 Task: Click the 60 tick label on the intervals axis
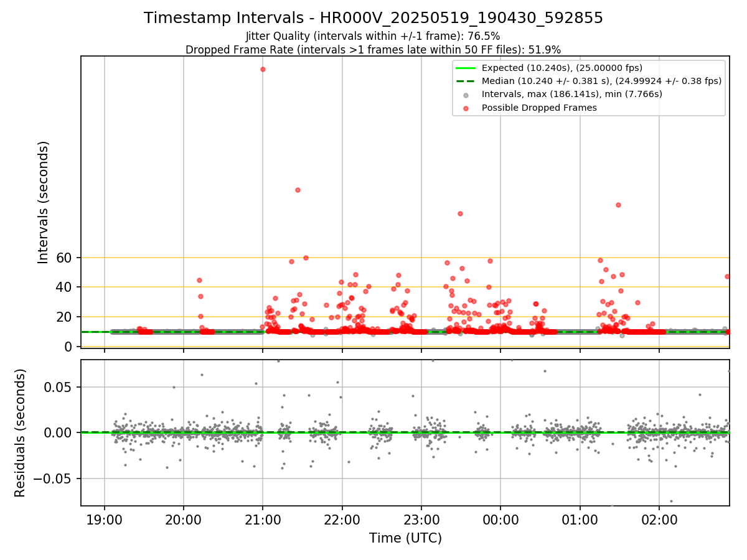(64, 258)
